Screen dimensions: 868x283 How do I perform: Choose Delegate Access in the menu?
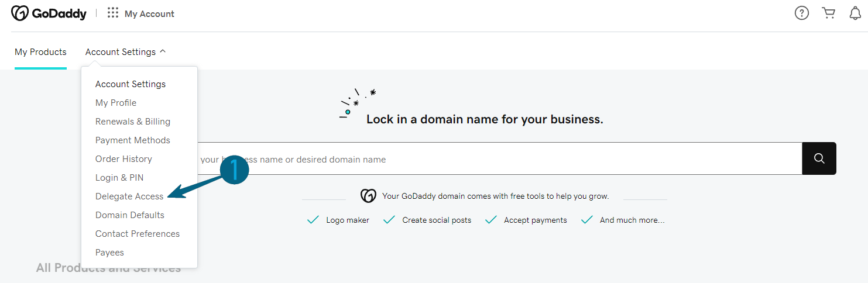coord(129,196)
